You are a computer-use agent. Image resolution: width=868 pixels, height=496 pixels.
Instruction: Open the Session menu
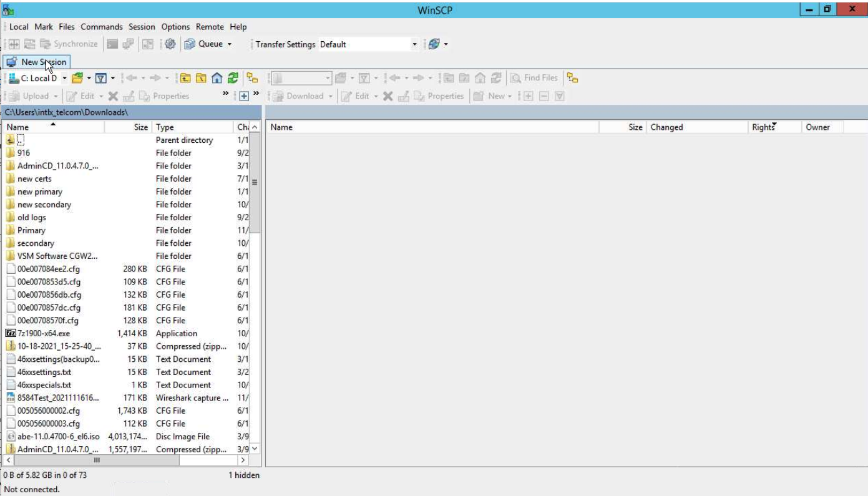click(142, 27)
